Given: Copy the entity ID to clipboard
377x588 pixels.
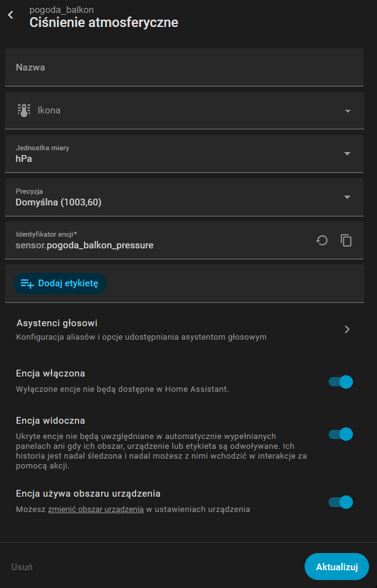Looking at the screenshot, I should click(x=346, y=240).
